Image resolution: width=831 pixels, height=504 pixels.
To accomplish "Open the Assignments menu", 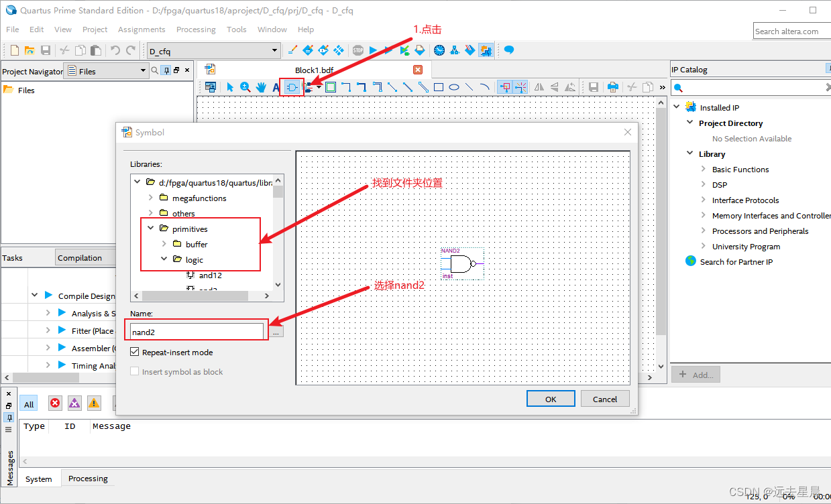I will [142, 29].
